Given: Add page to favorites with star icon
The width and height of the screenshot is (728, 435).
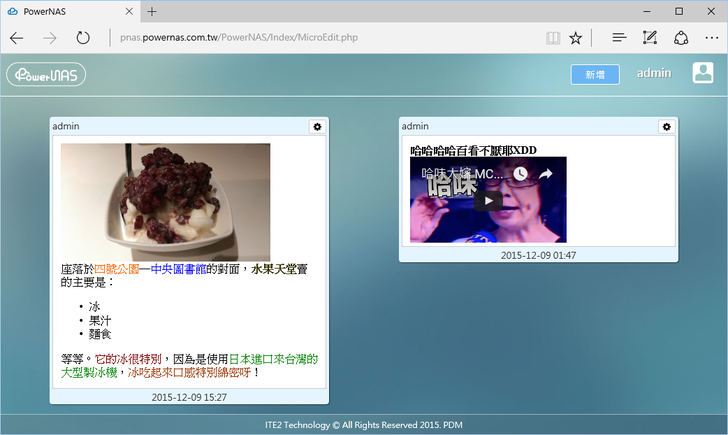Looking at the screenshot, I should 576,38.
